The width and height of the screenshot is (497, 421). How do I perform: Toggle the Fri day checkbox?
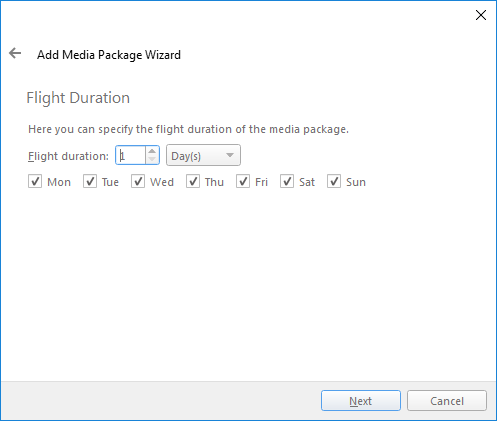pos(243,182)
